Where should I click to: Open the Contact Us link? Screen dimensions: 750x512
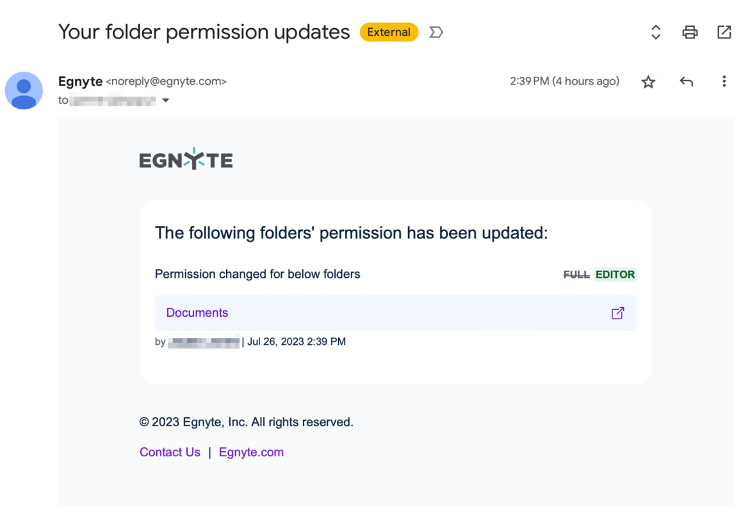(170, 452)
